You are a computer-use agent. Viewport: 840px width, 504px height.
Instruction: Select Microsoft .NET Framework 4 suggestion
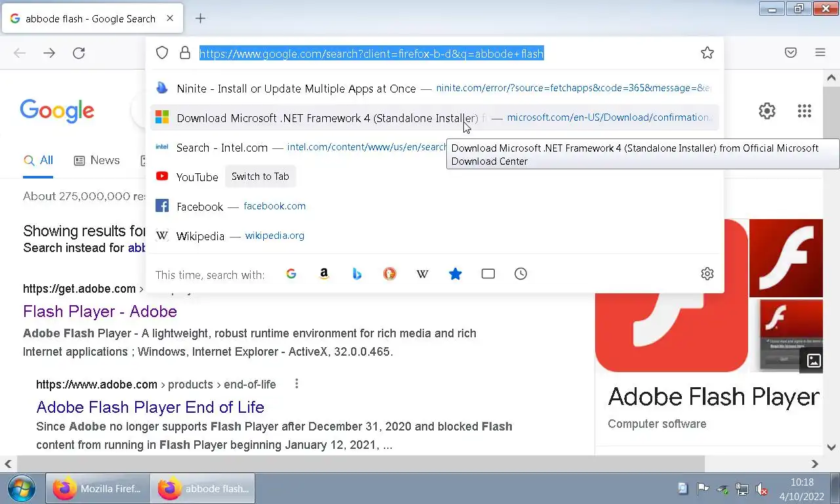434,117
